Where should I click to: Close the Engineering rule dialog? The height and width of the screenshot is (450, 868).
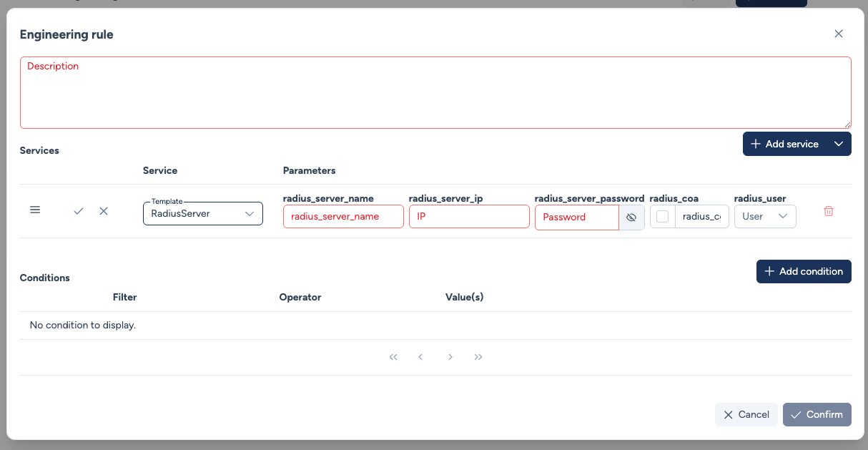pyautogui.click(x=839, y=34)
